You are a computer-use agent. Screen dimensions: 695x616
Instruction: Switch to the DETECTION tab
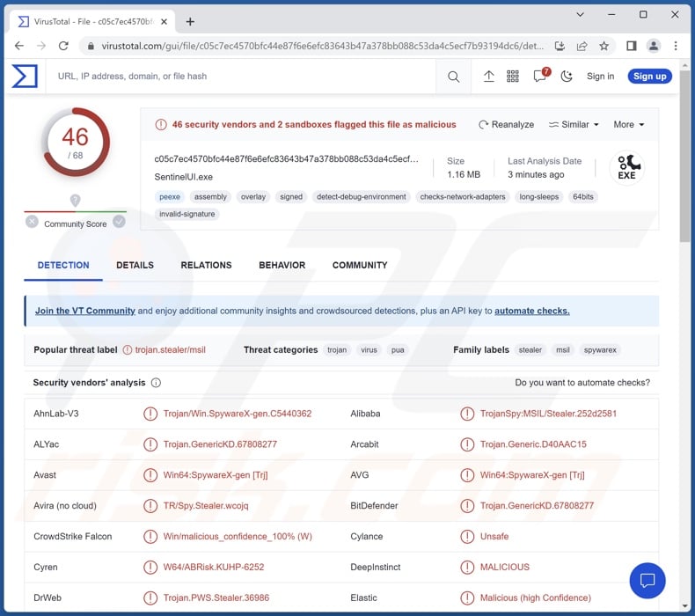point(63,265)
